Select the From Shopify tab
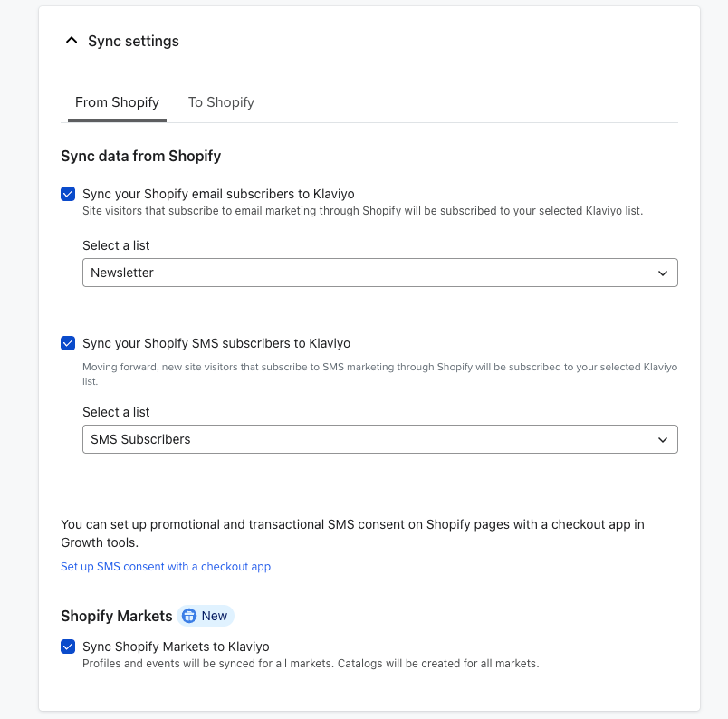This screenshot has height=719, width=728. click(117, 102)
